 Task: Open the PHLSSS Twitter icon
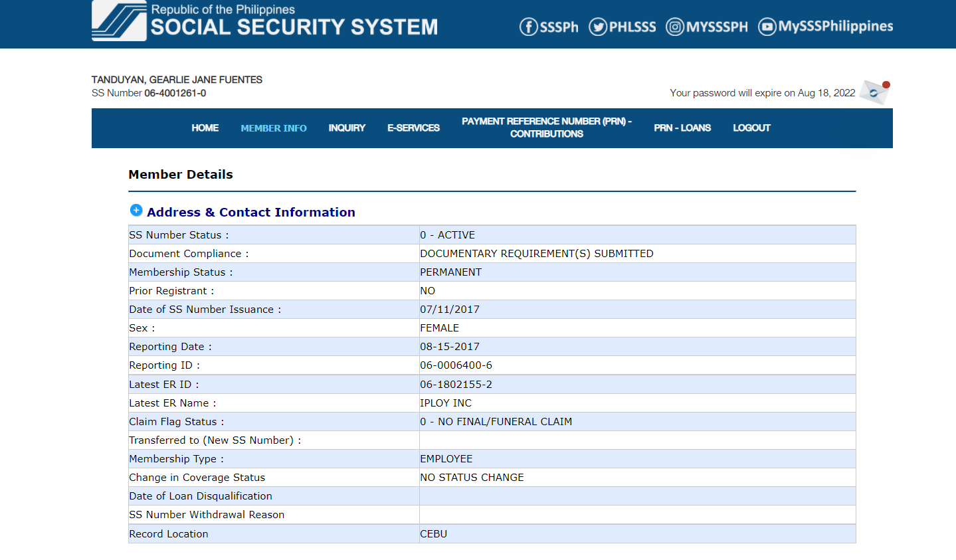598,27
